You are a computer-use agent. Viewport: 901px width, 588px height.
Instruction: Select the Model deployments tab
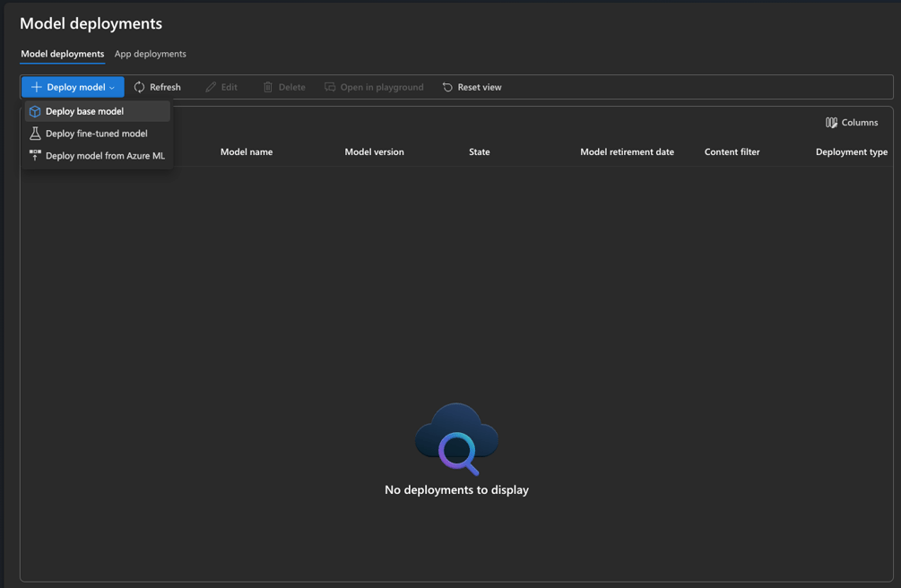point(62,54)
